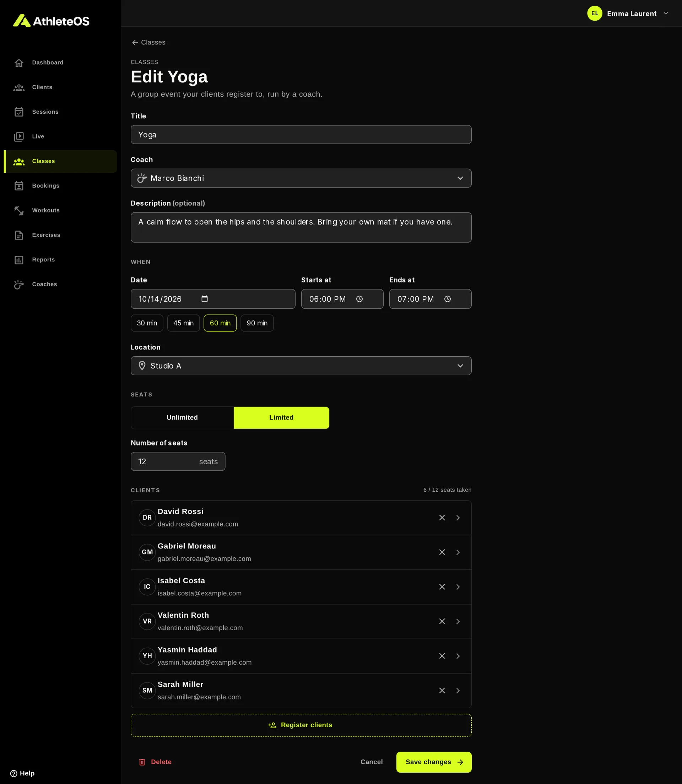Click Cancel button
Screen dimensions: 682x784
point(372,762)
